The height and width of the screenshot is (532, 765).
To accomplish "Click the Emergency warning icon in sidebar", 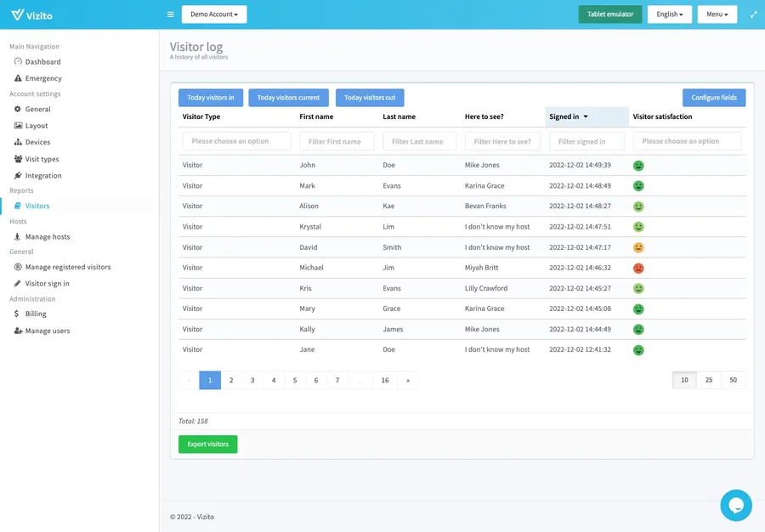I will [18, 78].
